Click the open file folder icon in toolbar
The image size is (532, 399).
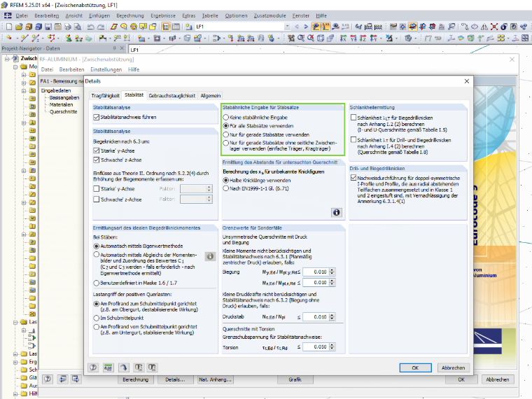19,27
